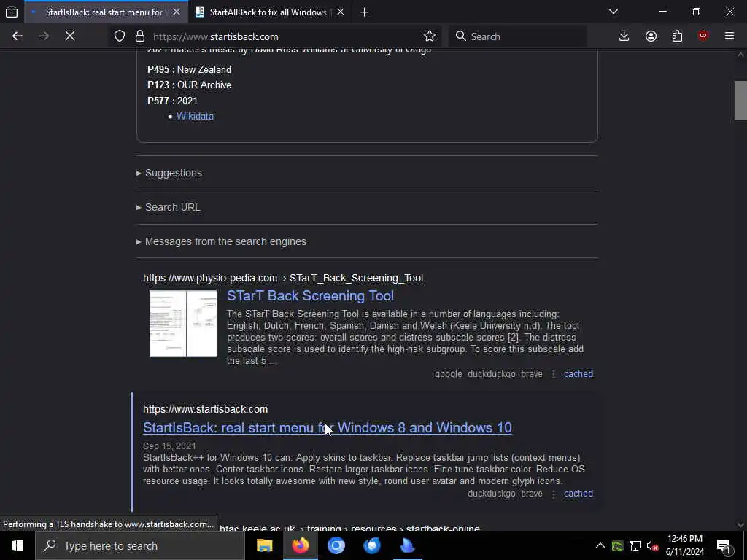
Task: Click the muted volume tray icon
Action: (x=652, y=545)
